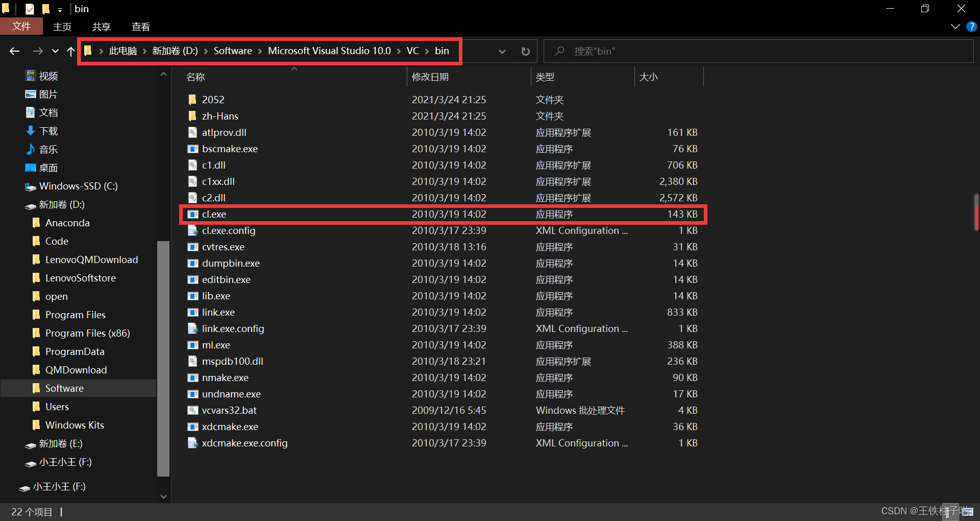Click Software breadcrumb in address bar
Screen dimensions: 980x521
pyautogui.click(x=233, y=51)
